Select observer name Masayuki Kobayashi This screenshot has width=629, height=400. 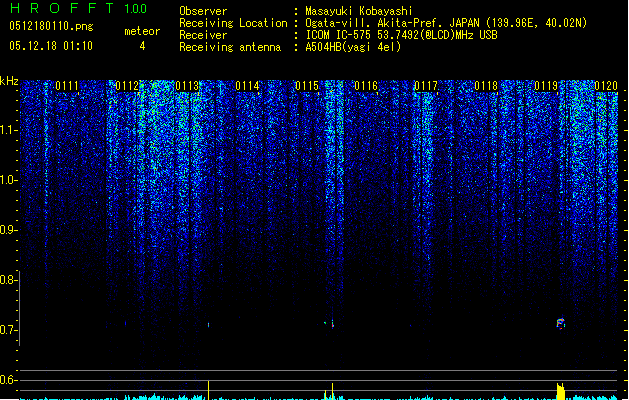point(359,11)
